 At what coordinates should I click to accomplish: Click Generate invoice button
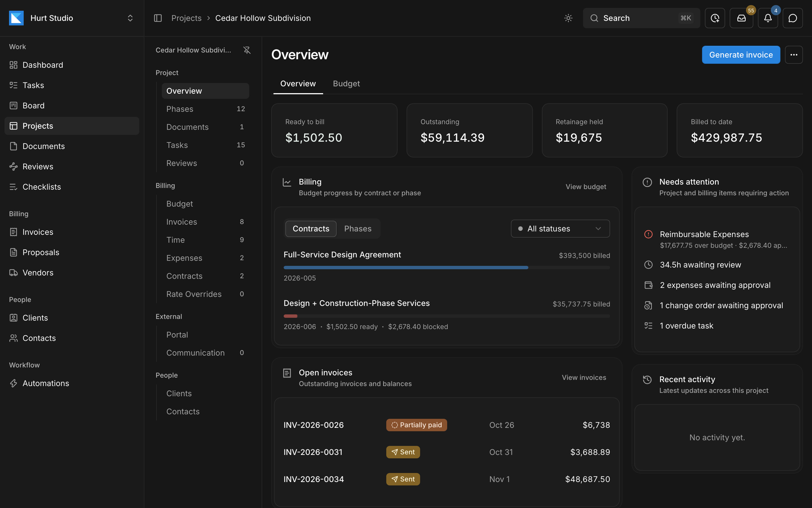tap(741, 55)
